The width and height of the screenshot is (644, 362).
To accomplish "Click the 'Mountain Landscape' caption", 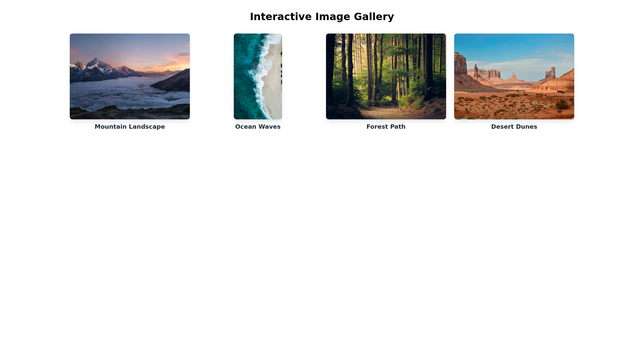I will 130,127.
